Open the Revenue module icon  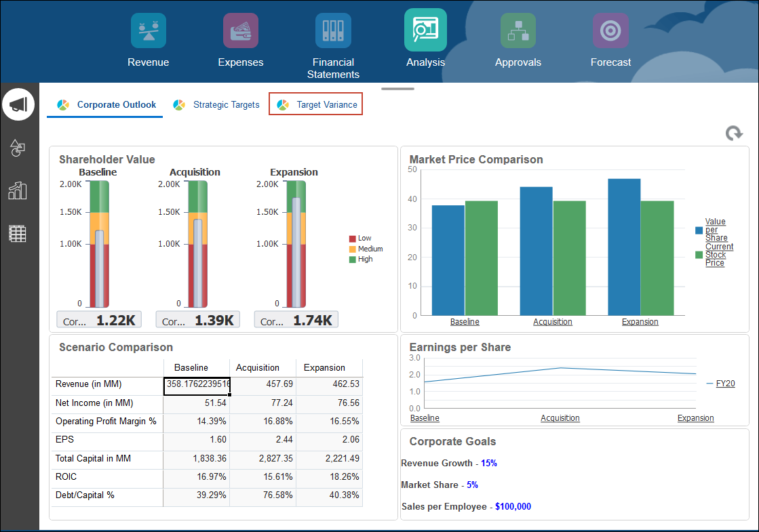148,30
